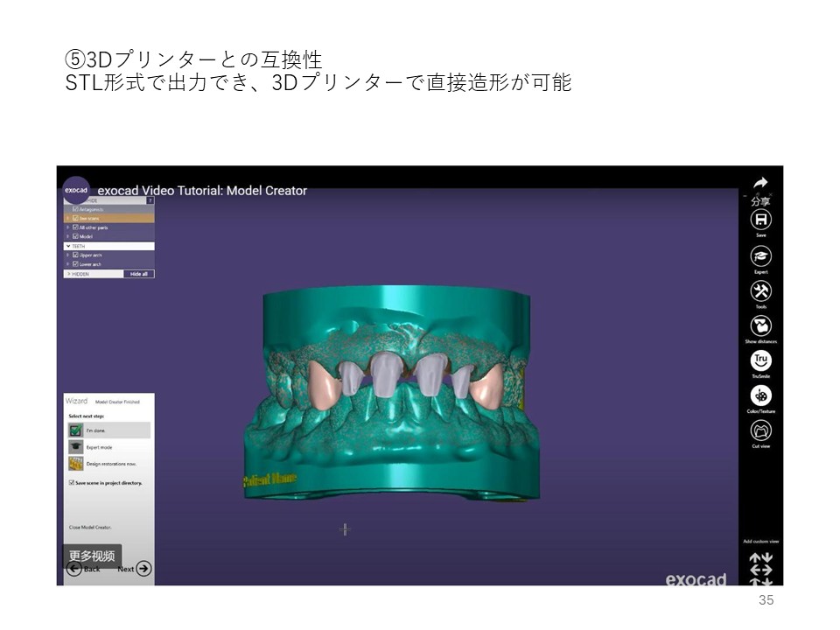Viewport: 840px width, 630px height.
Task: Toggle the Show distances tool
Action: (760, 326)
